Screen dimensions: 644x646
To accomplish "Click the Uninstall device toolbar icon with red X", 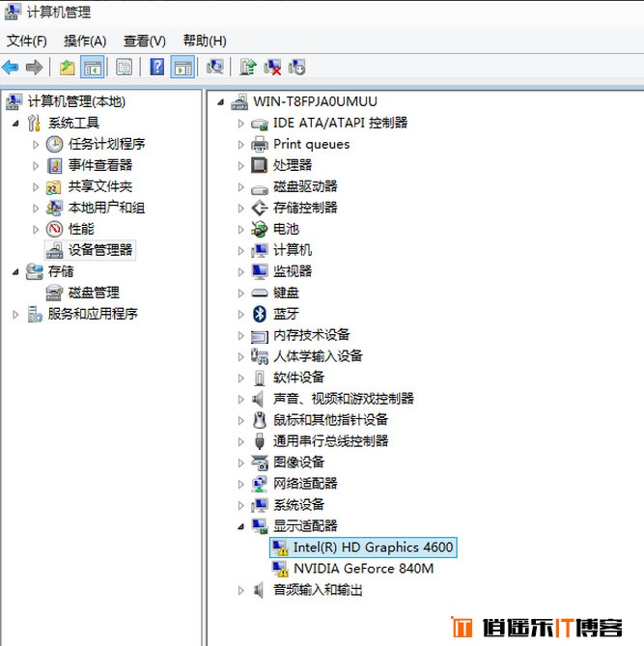I will click(x=272, y=68).
